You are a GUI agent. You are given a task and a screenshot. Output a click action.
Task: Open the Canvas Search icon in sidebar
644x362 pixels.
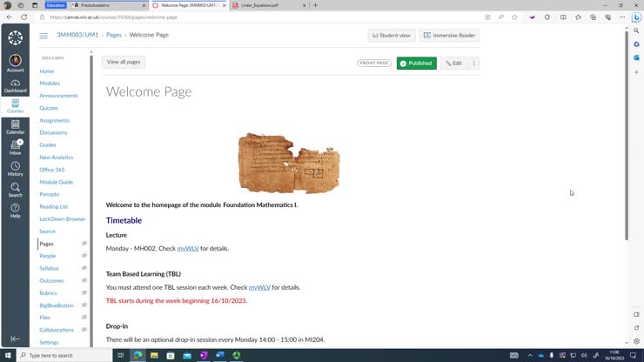[x=15, y=189]
